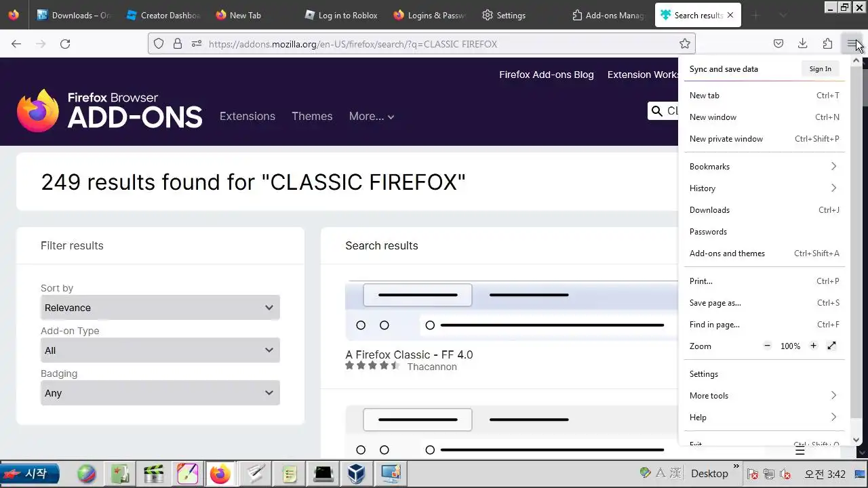Switch to the Logins & Passwords tab
Screen dimensions: 868x488
(429, 15)
